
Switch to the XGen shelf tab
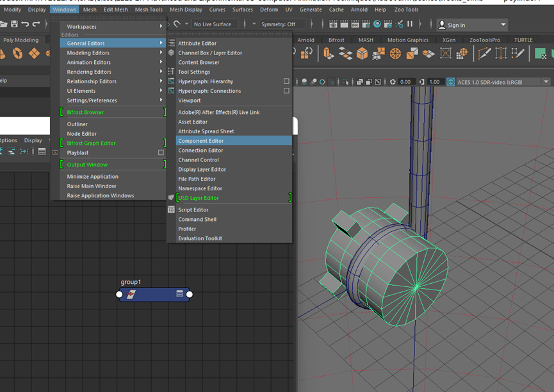449,40
